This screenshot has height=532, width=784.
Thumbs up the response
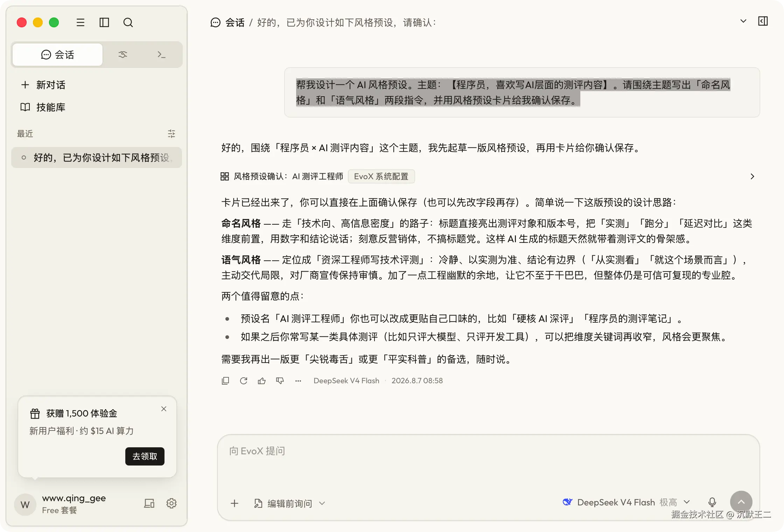[262, 381]
